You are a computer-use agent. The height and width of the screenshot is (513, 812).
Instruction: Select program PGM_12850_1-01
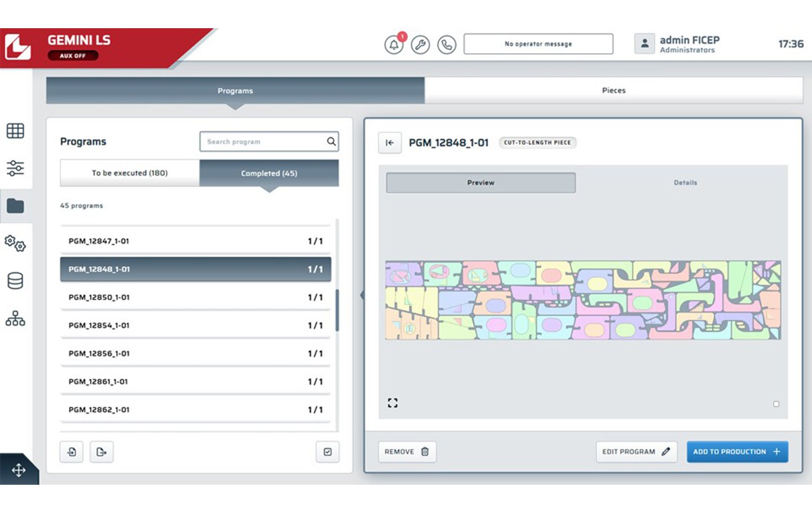196,297
